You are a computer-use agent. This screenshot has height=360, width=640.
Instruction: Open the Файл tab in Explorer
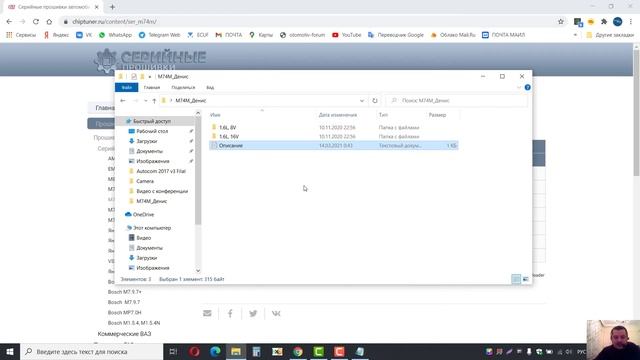pos(127,87)
